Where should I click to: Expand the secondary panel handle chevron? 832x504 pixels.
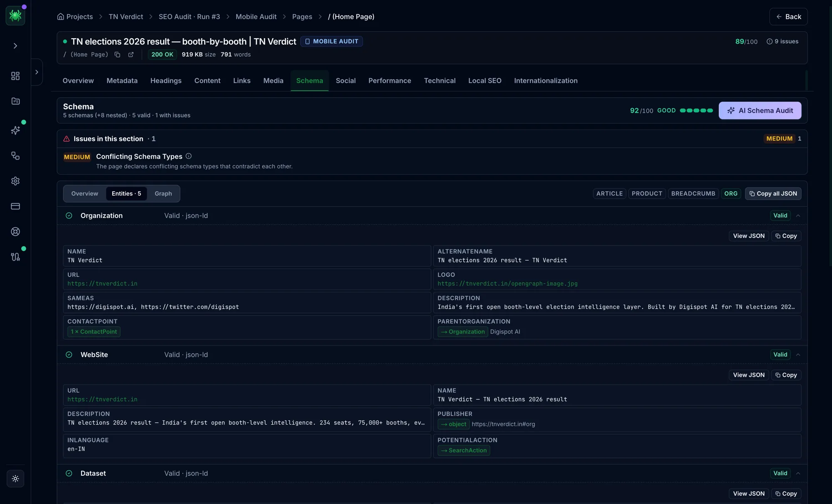(37, 72)
